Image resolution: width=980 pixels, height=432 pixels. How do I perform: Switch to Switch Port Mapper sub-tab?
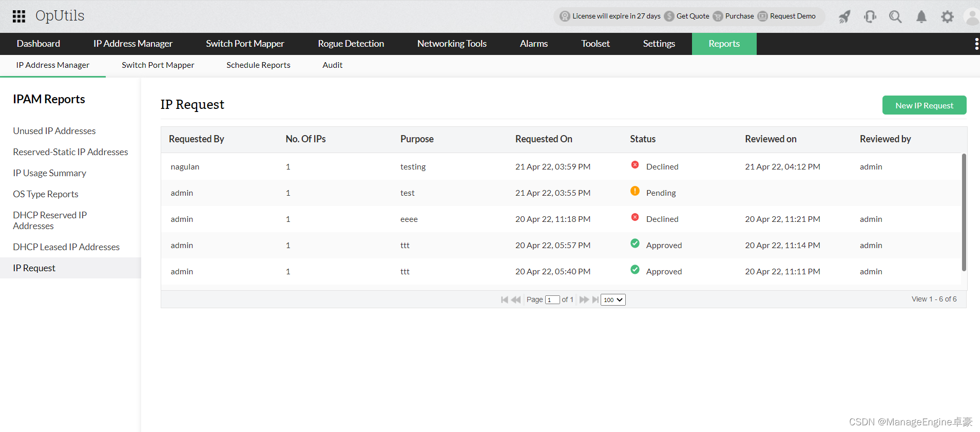tap(158, 65)
